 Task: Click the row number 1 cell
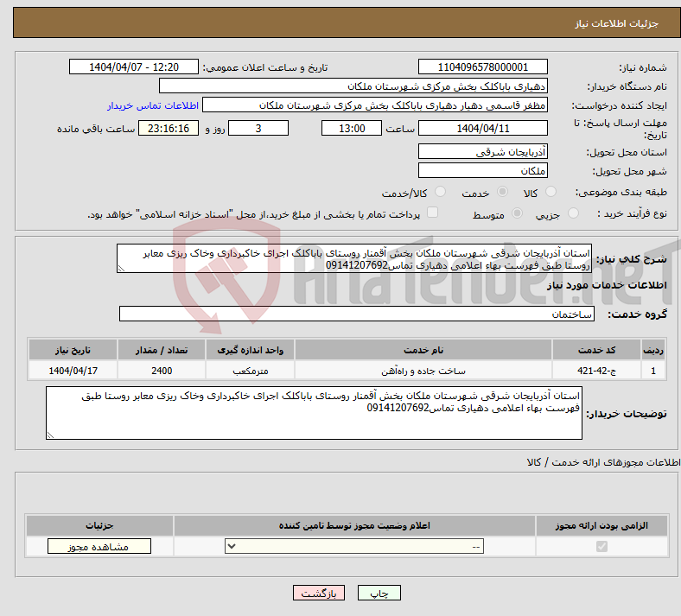tap(653, 371)
